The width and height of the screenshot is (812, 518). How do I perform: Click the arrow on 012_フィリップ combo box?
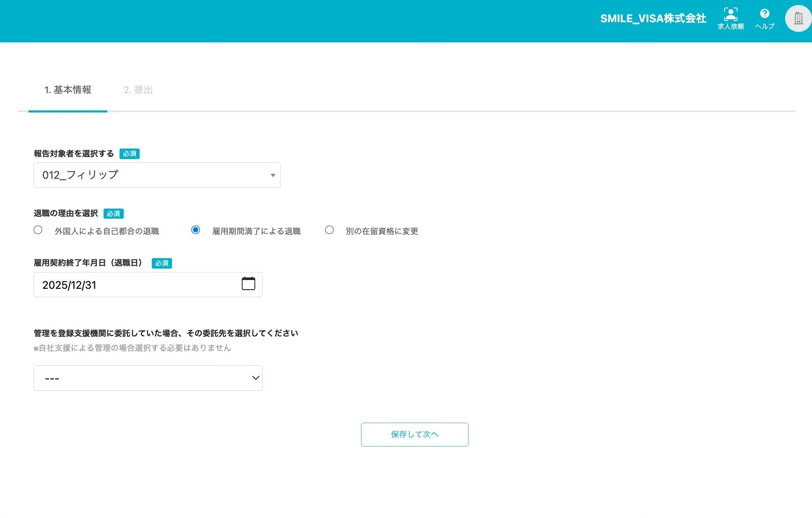pos(273,175)
